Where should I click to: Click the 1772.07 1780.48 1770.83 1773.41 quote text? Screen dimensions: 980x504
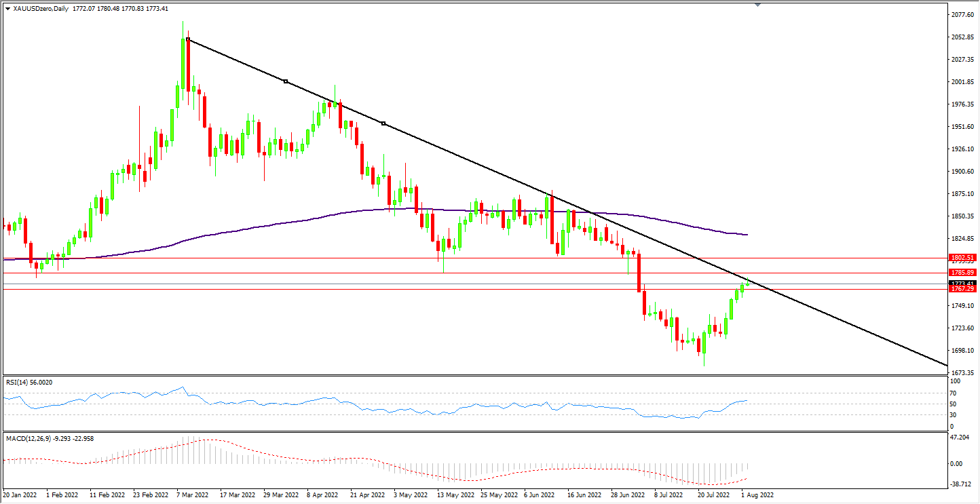(x=119, y=8)
